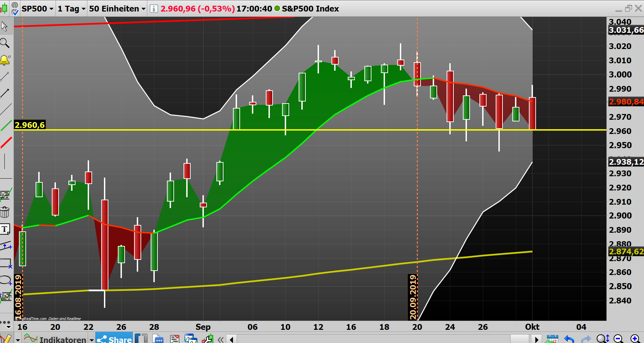Select the text annotation tool
This screenshot has height=343, width=644.
pos(5,229)
